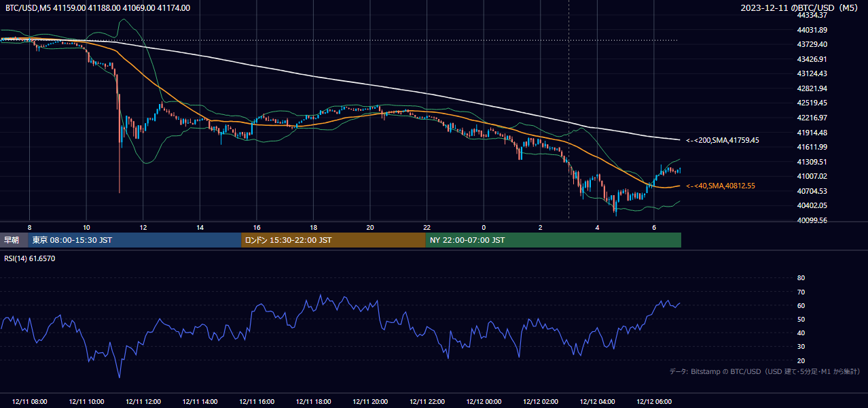Click price axis value 42216.97
Viewport: 868px width, 408px height.
point(812,118)
